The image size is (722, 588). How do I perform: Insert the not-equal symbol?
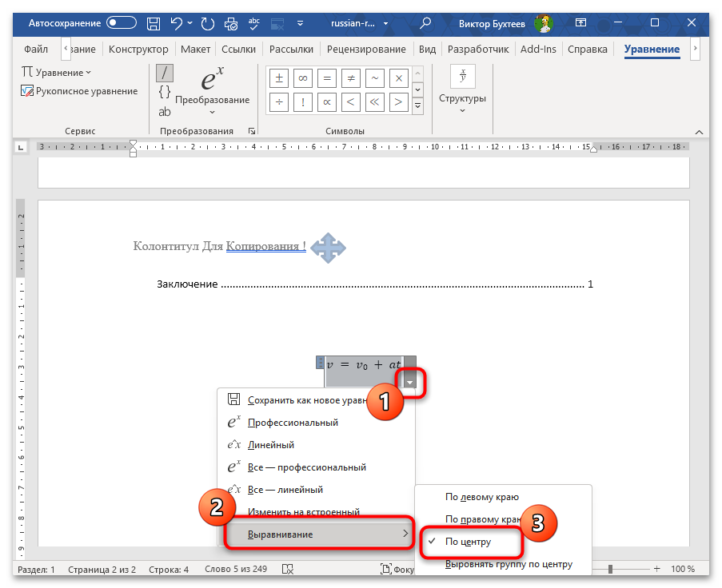coord(351,78)
